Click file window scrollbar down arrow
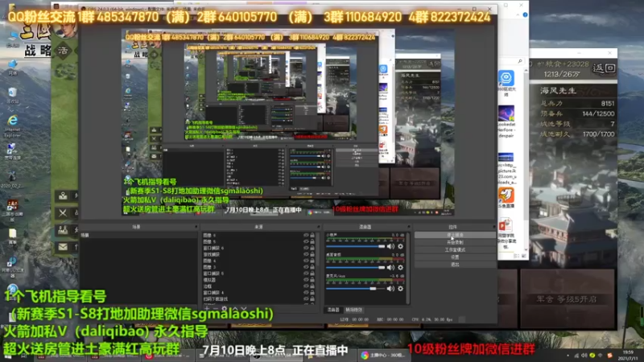 click(x=526, y=249)
